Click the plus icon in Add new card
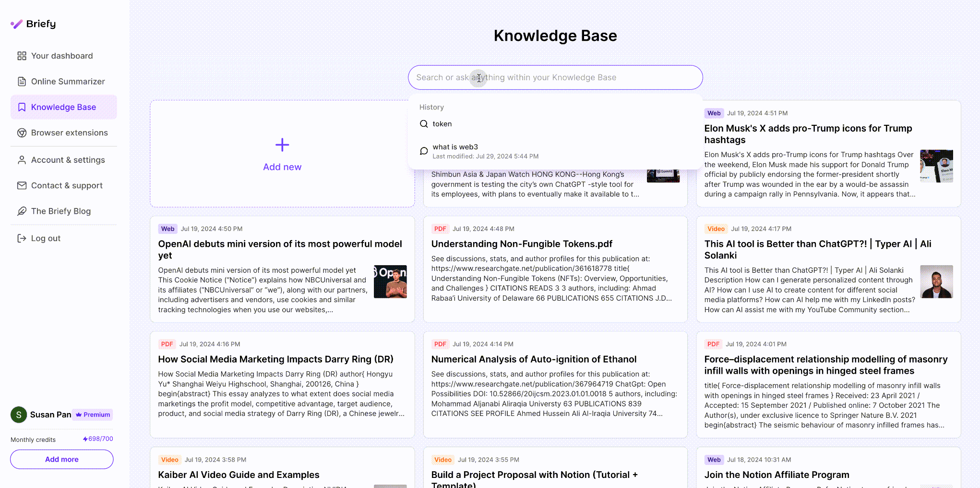This screenshot has width=980, height=488. click(282, 145)
